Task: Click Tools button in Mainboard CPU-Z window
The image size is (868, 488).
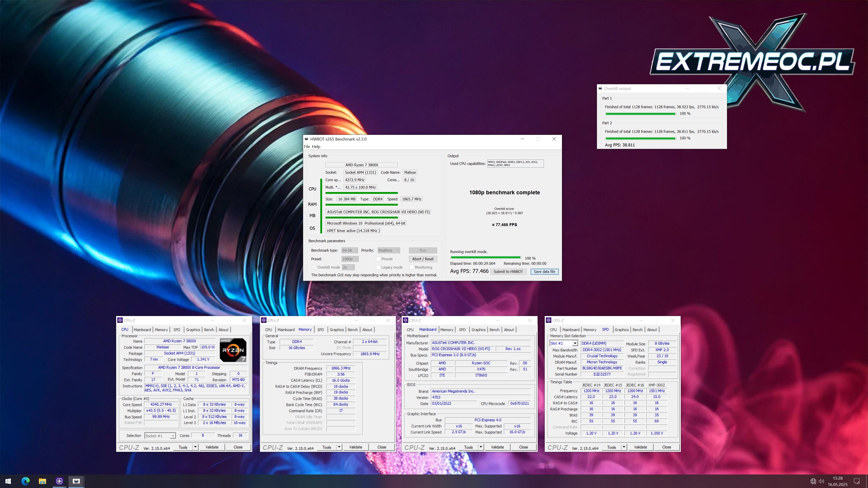Action: click(x=468, y=447)
